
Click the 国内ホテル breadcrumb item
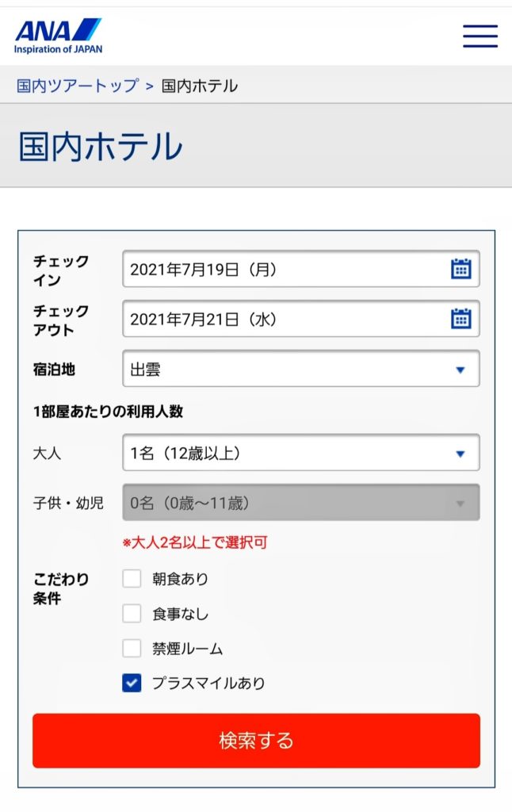199,86
